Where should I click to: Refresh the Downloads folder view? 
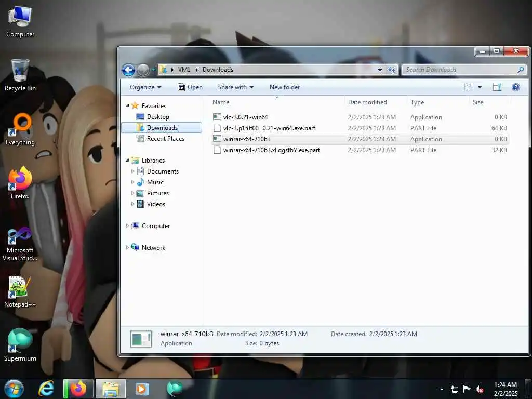392,70
